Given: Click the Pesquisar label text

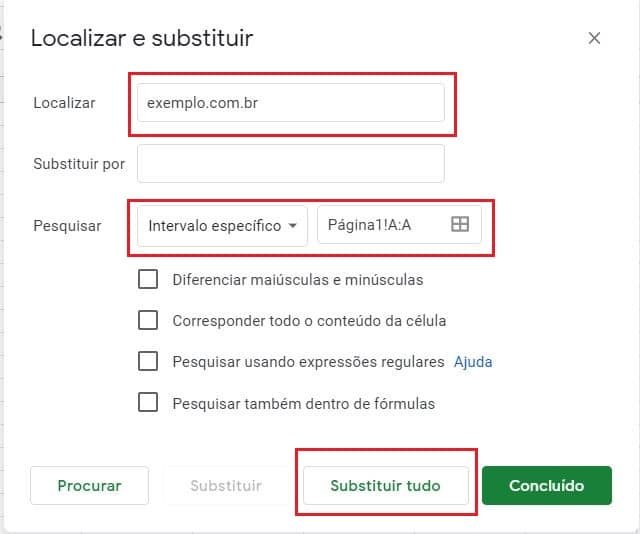Looking at the screenshot, I should pyautogui.click(x=67, y=226).
